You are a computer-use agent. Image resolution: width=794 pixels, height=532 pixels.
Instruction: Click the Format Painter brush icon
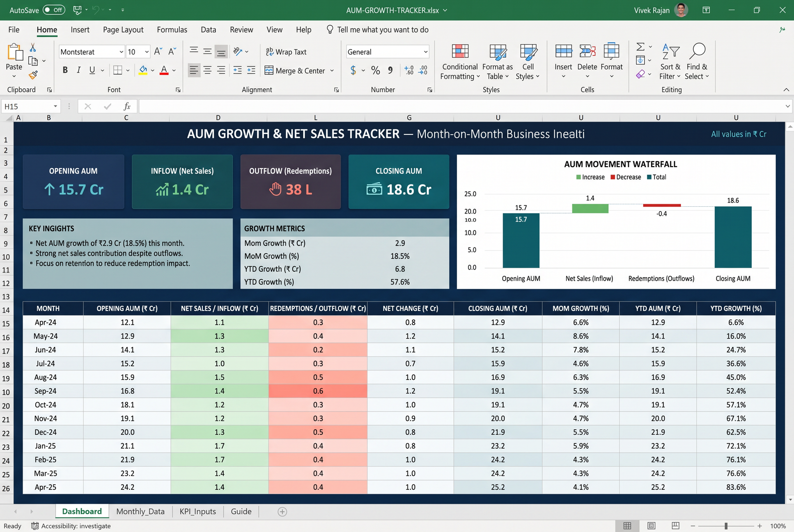pyautogui.click(x=33, y=75)
